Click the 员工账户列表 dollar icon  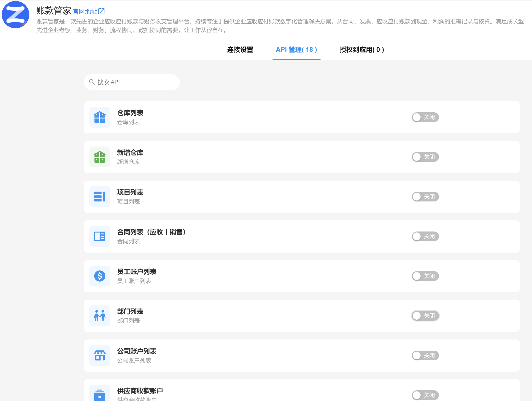tap(100, 276)
